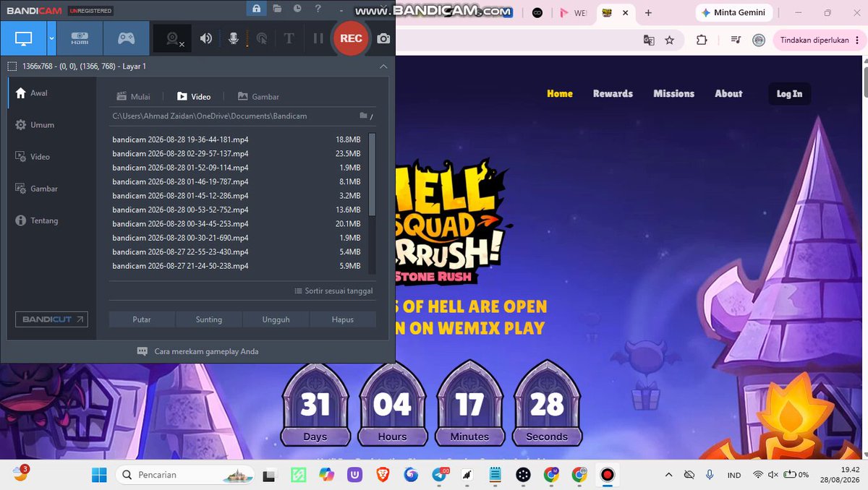
Task: Open Tindakan diperlukan Chrome menu
Action: pos(820,40)
